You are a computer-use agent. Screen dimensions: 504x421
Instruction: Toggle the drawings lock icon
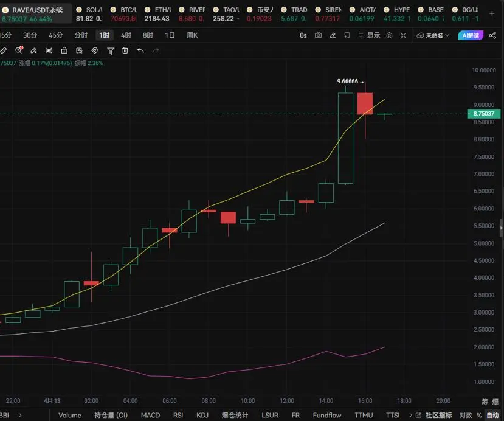click(x=64, y=50)
